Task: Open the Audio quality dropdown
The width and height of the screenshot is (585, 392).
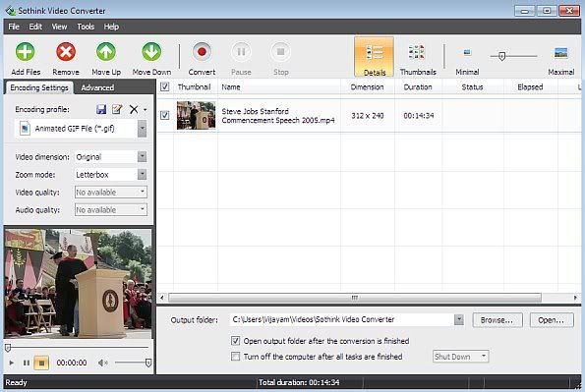Action: point(143,209)
